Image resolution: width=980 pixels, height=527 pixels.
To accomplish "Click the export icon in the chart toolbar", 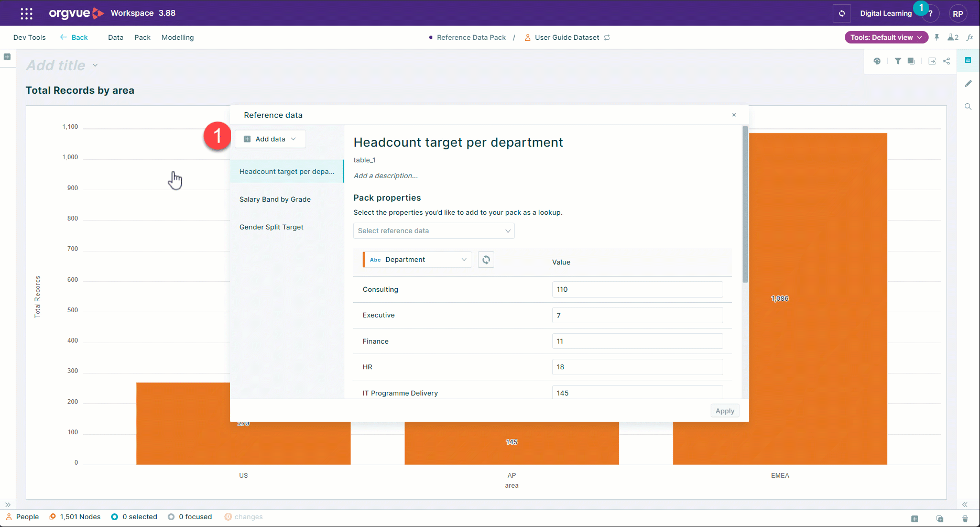I will [x=932, y=61].
